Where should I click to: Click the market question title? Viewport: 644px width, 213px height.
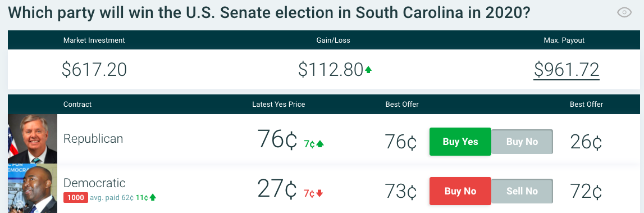coord(269,13)
